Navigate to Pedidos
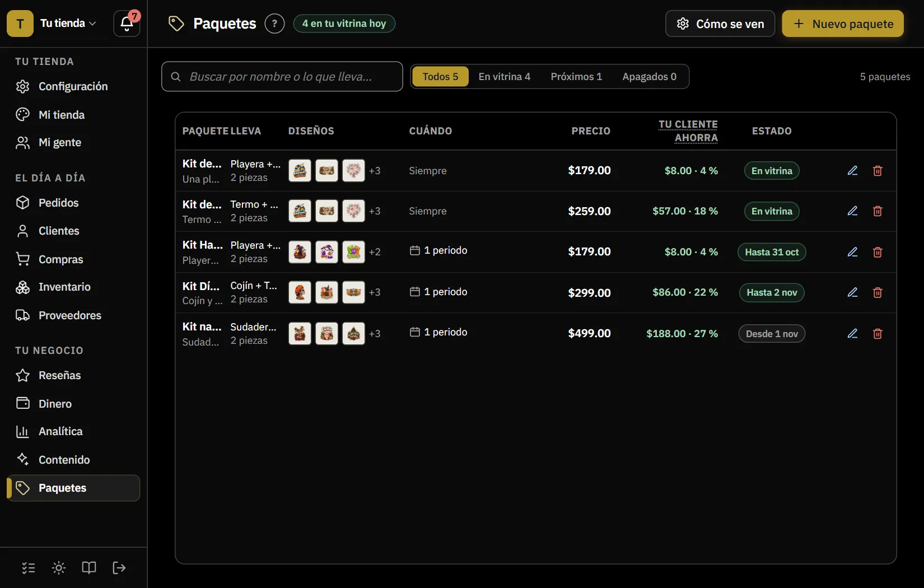Screen dimensions: 924x588 point(73,203)
